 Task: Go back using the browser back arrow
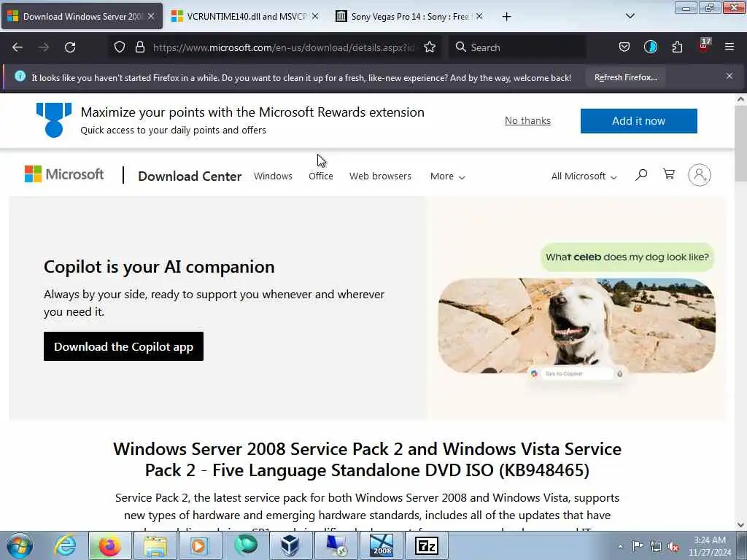tap(18, 47)
